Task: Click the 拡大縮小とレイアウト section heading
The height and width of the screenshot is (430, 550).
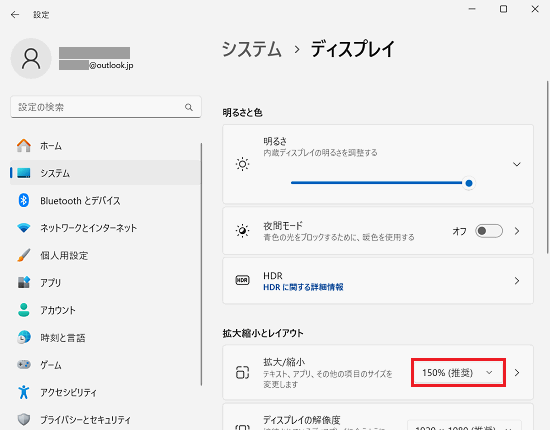Action: click(x=263, y=333)
